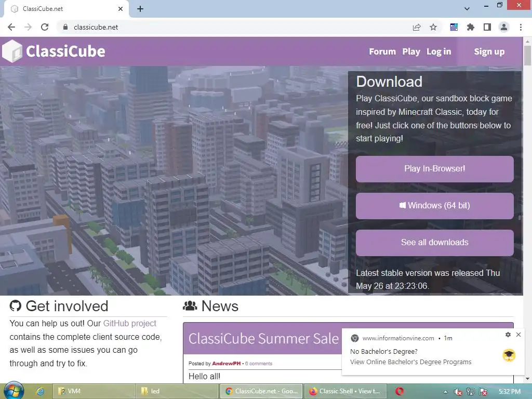This screenshot has height=399, width=532.
Task: Dismiss the informationvine notification
Action: coord(518,335)
